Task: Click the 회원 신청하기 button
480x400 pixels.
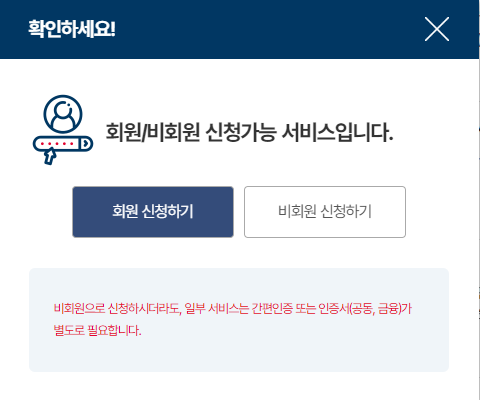Action: [153, 212]
